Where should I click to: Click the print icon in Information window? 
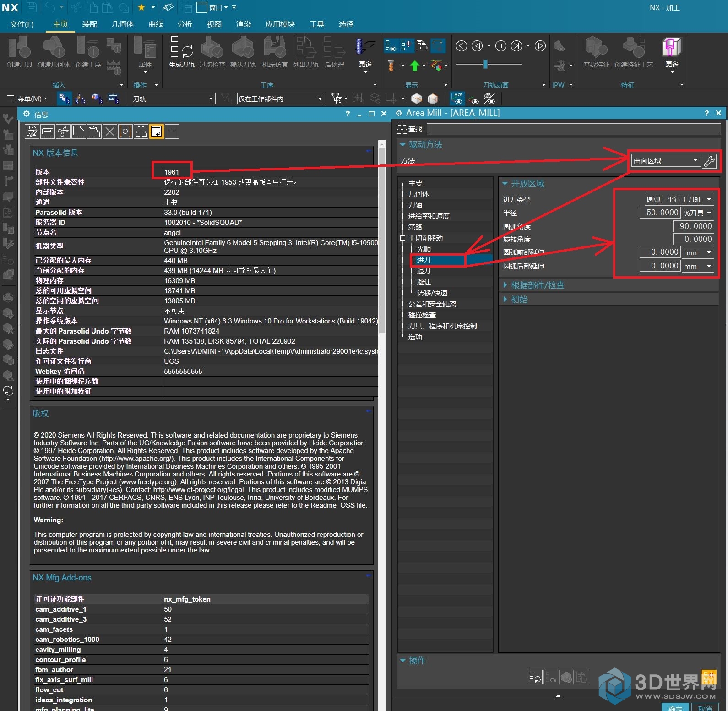click(47, 132)
